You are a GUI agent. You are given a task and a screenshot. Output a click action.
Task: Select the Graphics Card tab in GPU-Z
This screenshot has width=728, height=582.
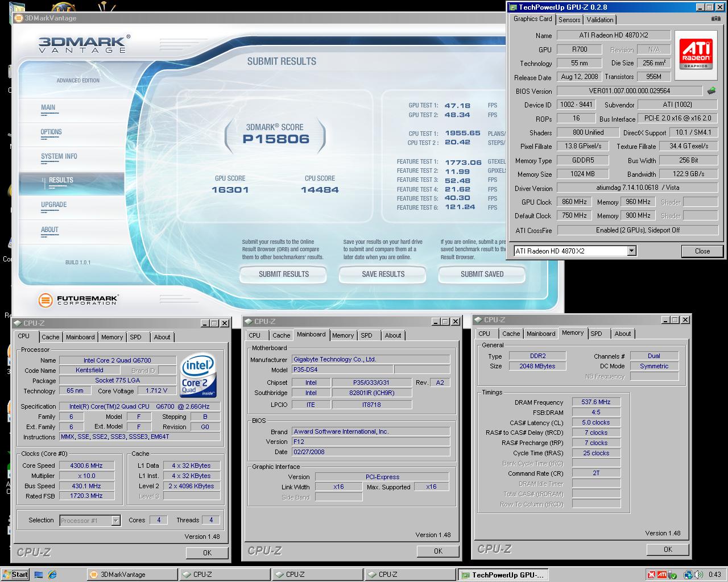pos(532,19)
